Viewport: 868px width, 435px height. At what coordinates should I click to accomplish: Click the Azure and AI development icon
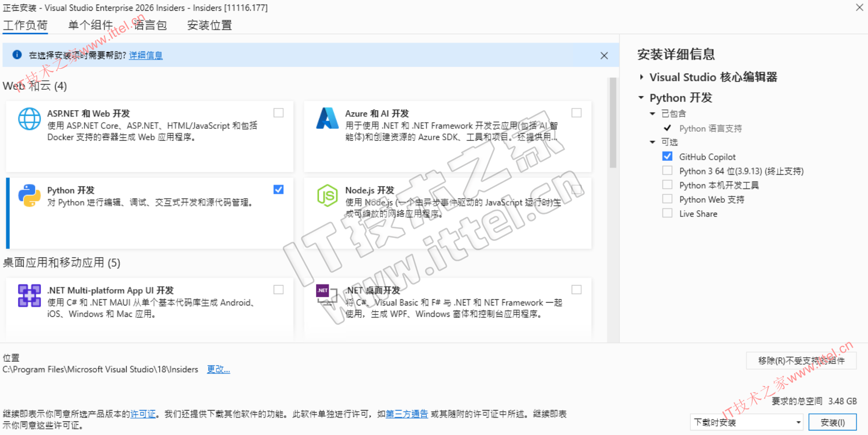point(327,118)
